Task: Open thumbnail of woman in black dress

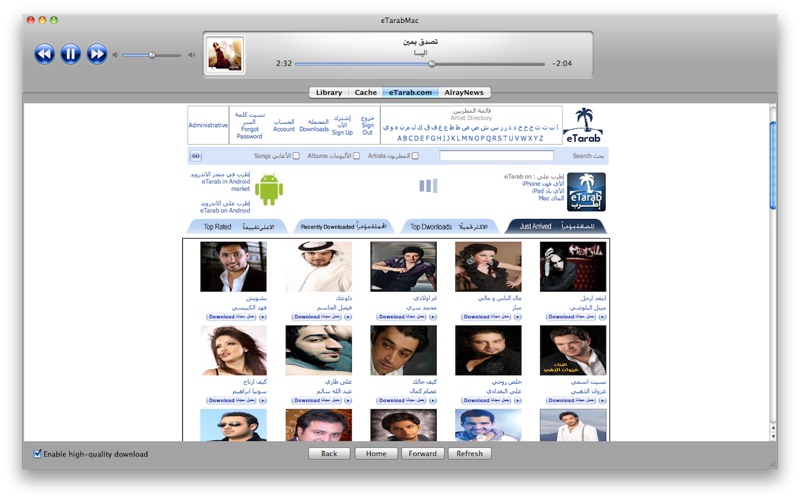Action: (488, 266)
